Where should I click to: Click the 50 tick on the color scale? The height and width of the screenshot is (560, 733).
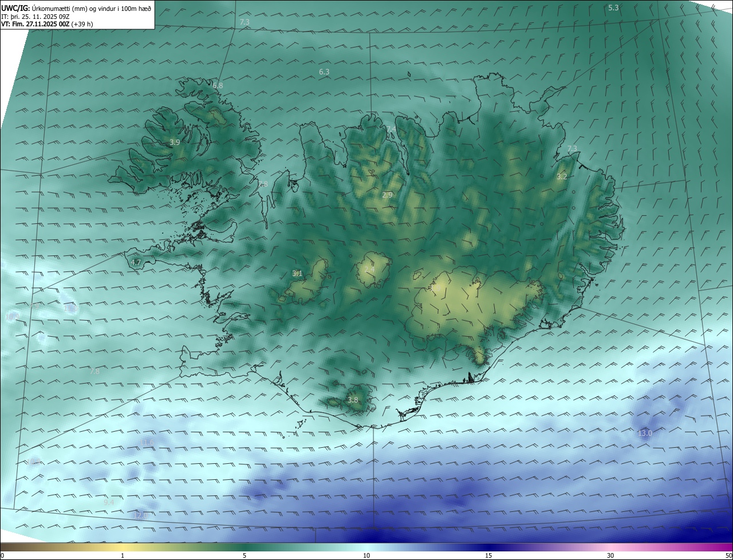[728, 555]
